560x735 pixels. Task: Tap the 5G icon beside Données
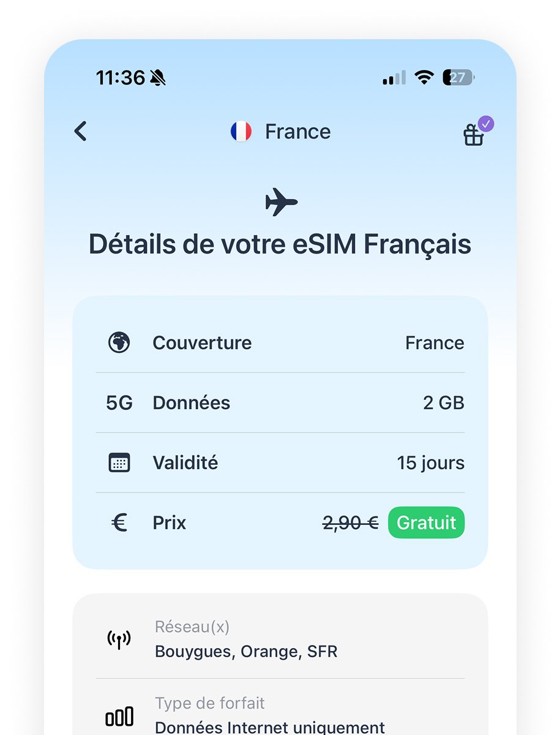click(x=119, y=403)
